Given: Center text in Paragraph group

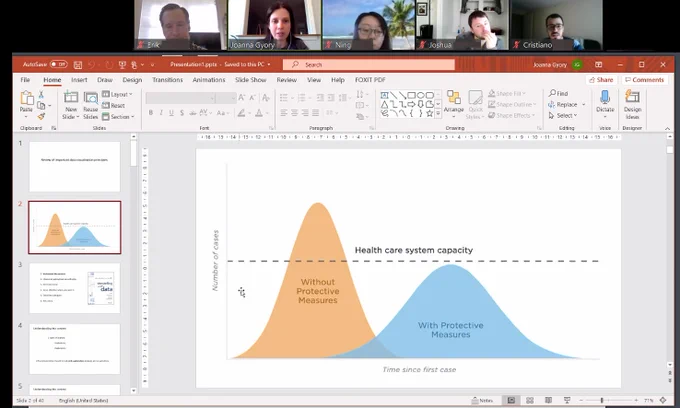Looking at the screenshot, I should pos(294,113).
